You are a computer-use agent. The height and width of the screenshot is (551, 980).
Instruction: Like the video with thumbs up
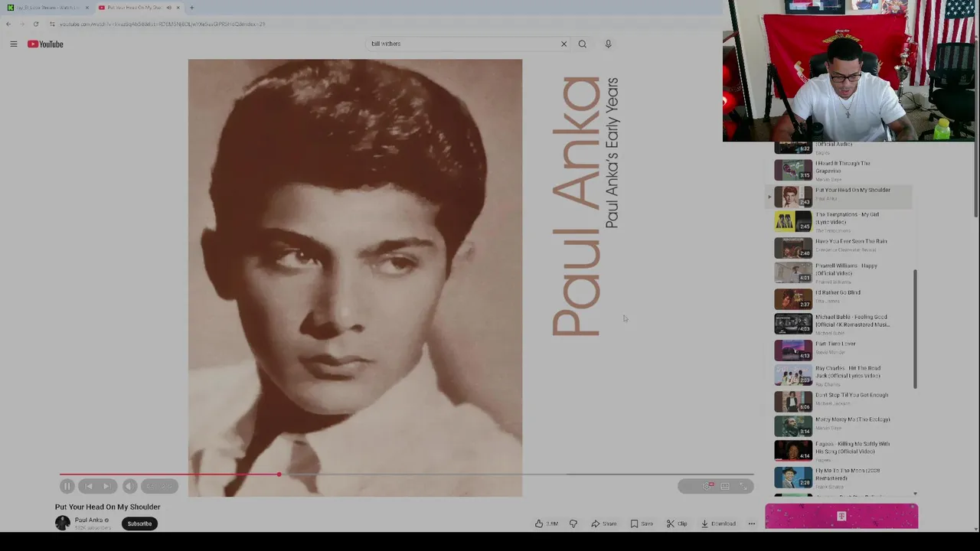coord(547,523)
